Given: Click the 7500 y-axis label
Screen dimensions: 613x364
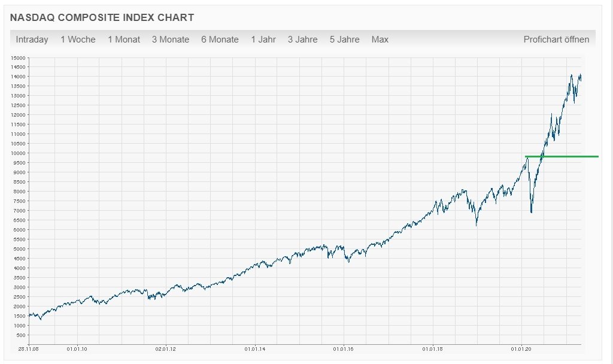Looking at the screenshot, I should pos(19,201).
